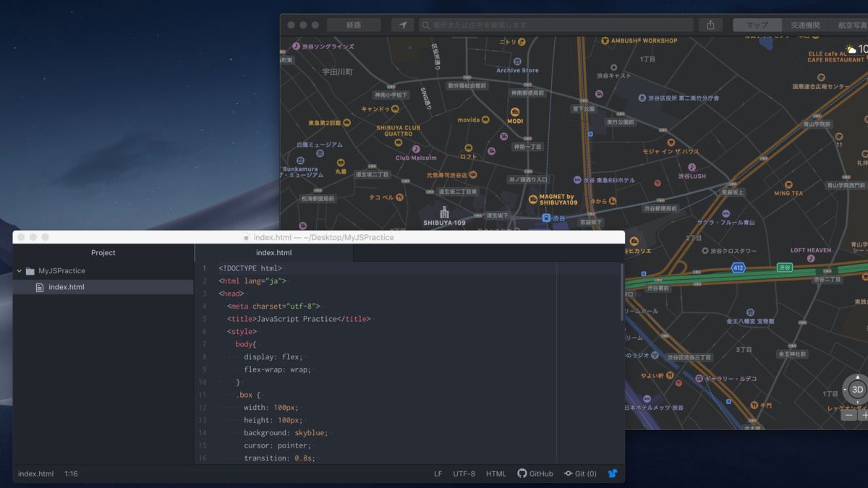This screenshot has width=868, height=488.
Task: Select the 東急第2別館 pin on map
Action: [346, 123]
